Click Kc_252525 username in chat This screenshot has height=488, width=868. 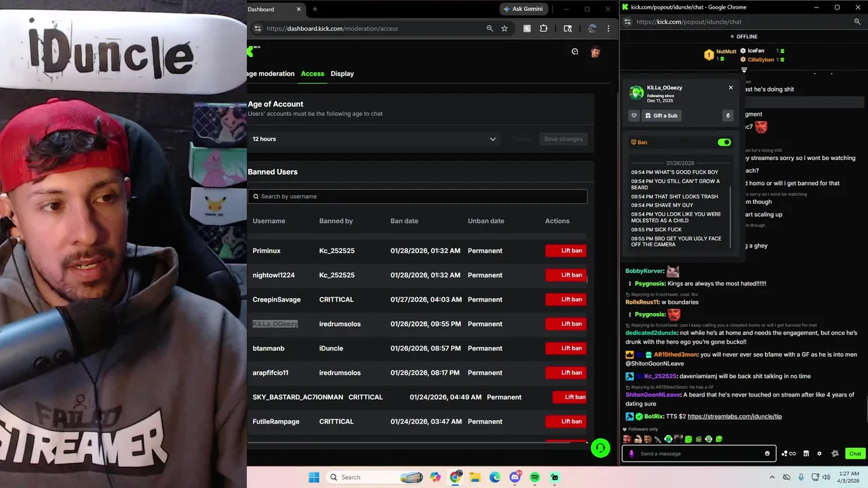coord(660,376)
